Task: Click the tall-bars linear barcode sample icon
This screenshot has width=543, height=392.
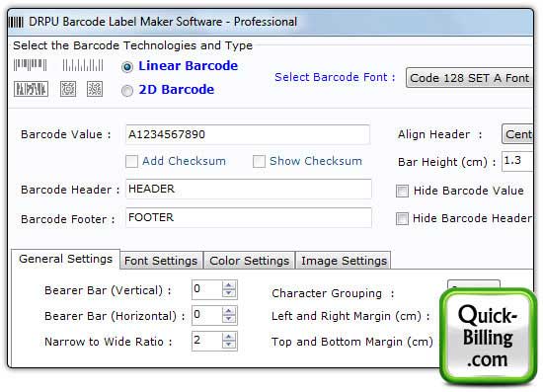Action: [x=83, y=65]
